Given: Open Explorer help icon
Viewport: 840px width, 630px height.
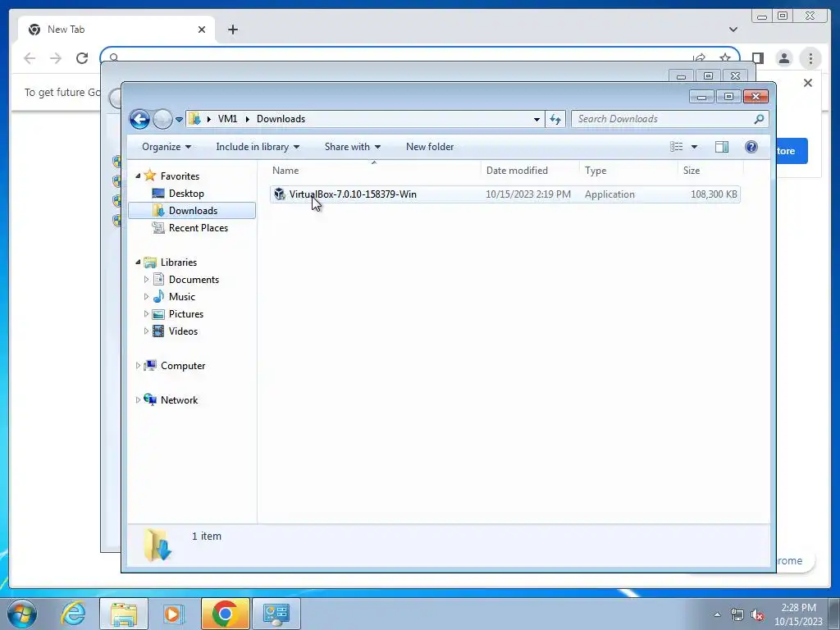Looking at the screenshot, I should click(751, 147).
